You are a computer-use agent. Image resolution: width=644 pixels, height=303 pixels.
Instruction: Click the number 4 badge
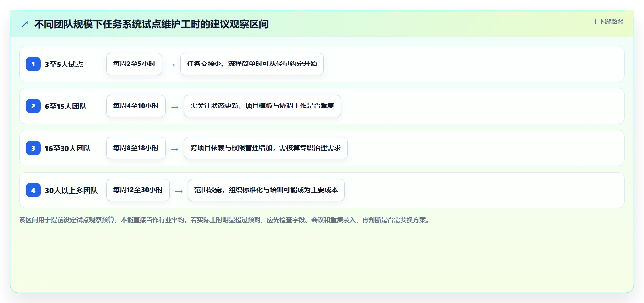click(33, 190)
